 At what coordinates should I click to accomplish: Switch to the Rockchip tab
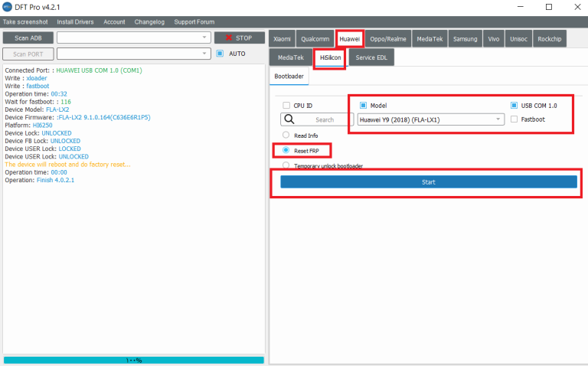coord(550,38)
